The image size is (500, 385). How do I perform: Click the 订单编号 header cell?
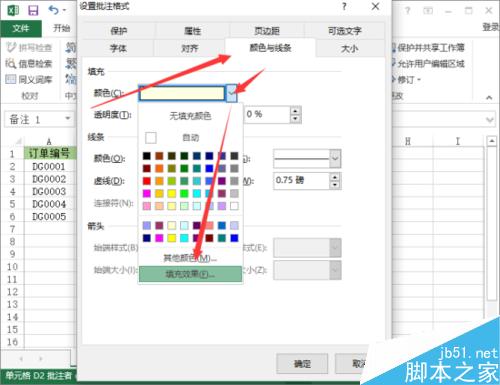(50, 154)
